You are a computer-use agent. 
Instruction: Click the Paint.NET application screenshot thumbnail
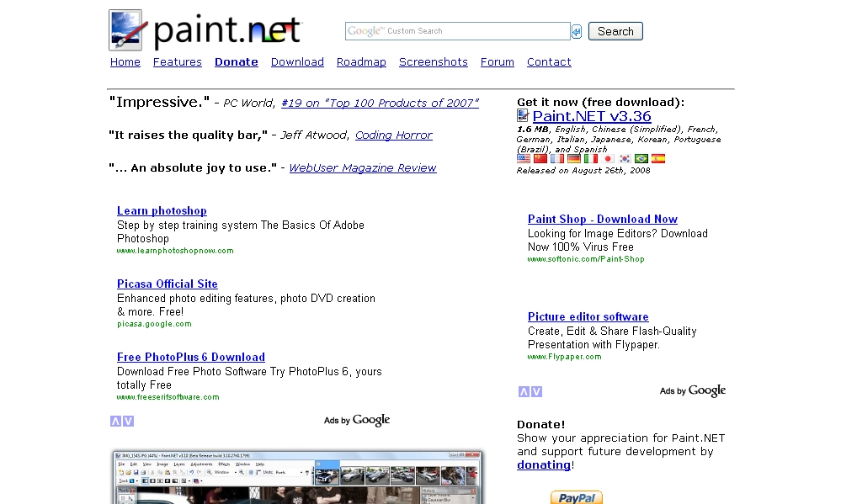tap(296, 477)
